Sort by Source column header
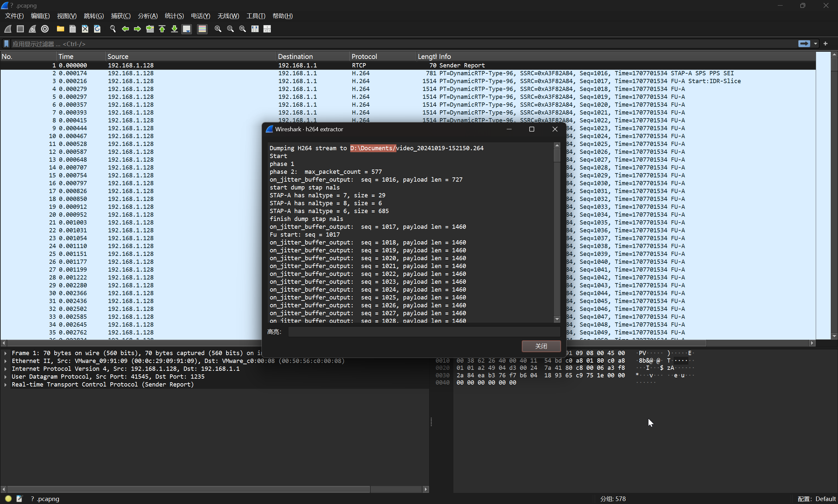Viewport: 838px width, 504px height. [x=191, y=56]
